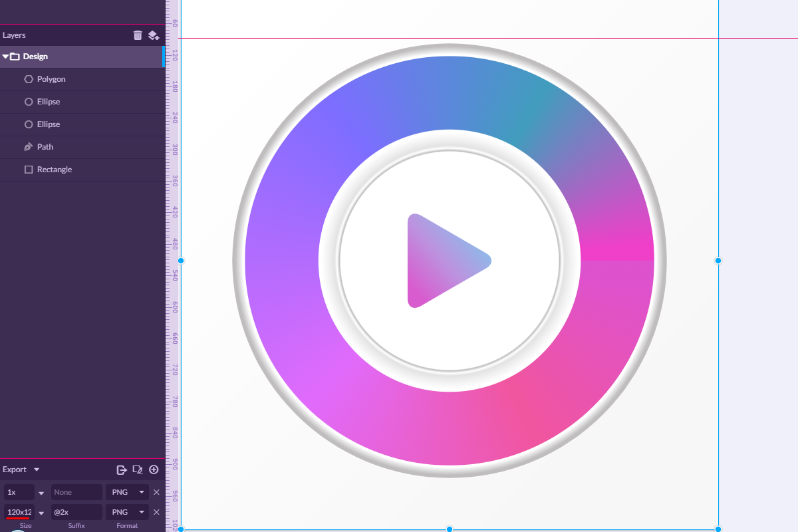The height and width of the screenshot is (532, 798).
Task: Click the pen icon next to the Path layer
Action: coord(29,146)
